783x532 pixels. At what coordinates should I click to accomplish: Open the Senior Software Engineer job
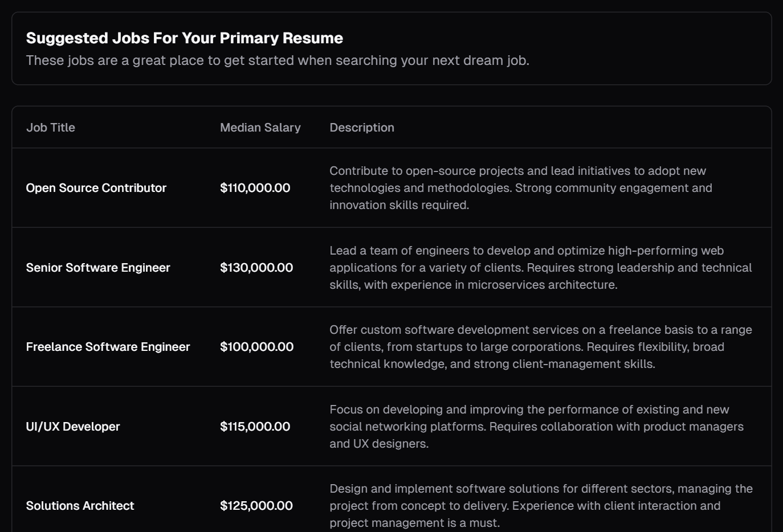click(98, 268)
